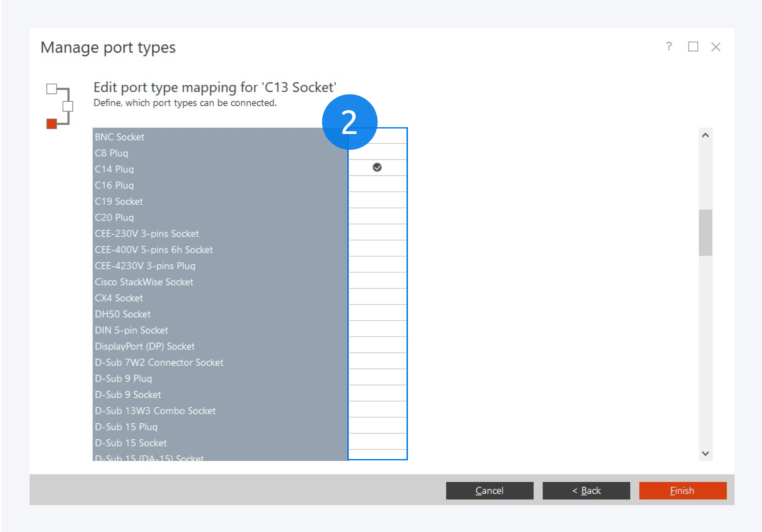
Task: Check the mapping cell for C20 Plug
Action: point(377,216)
